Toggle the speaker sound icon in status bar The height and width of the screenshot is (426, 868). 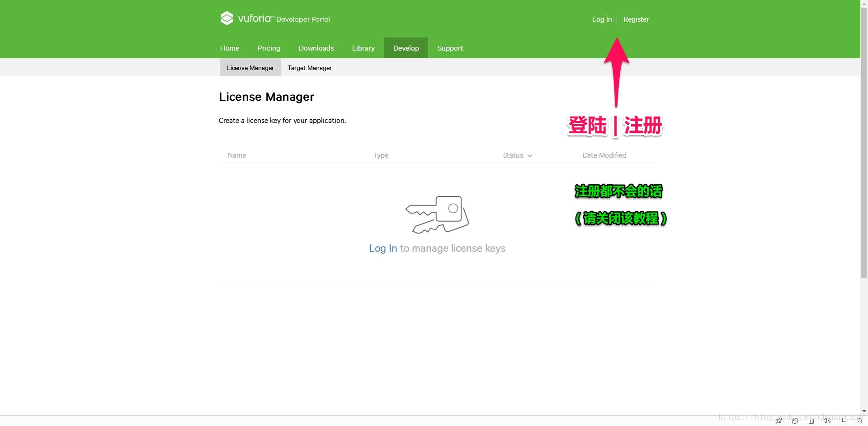tap(827, 421)
